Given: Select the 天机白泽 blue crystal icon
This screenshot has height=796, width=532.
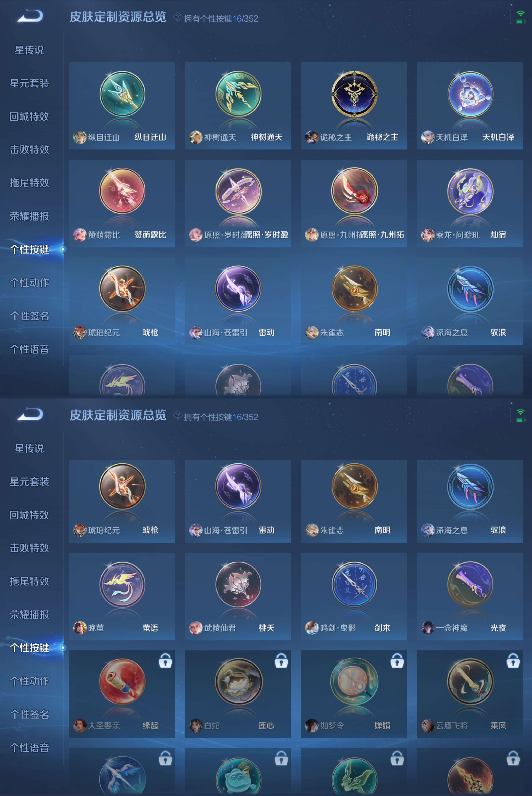Looking at the screenshot, I should 470,94.
